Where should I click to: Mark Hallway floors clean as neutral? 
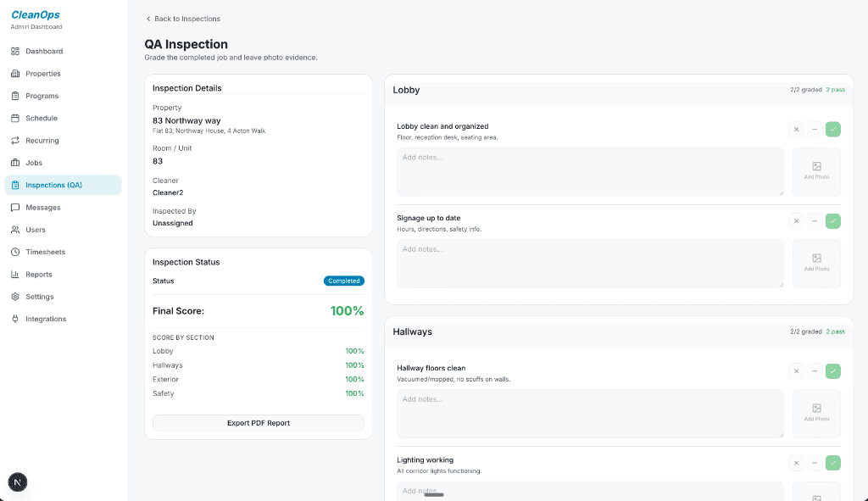815,371
